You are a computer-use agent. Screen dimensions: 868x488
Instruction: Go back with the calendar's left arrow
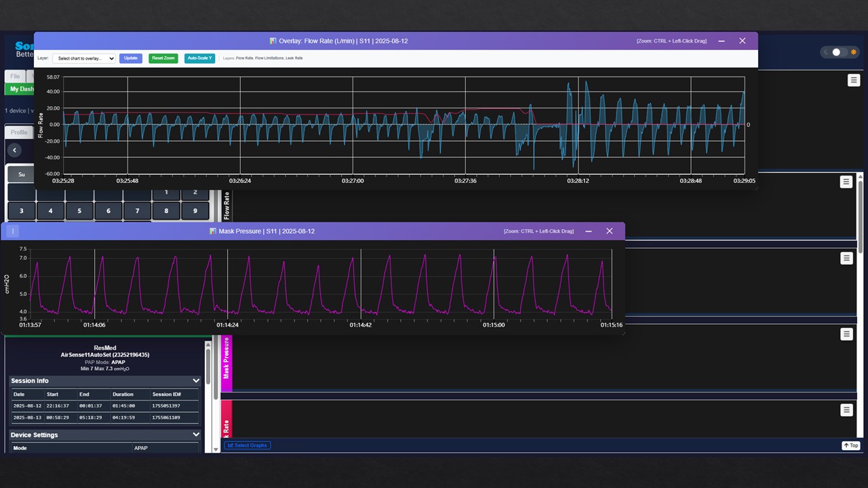pos(15,150)
